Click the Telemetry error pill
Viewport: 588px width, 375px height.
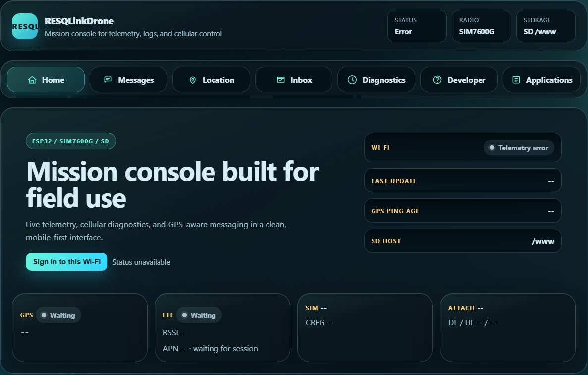click(x=519, y=147)
